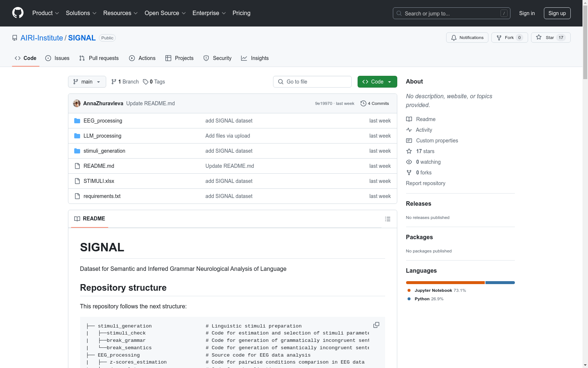
Task: Open the requirements.txt file name
Action: [102, 196]
